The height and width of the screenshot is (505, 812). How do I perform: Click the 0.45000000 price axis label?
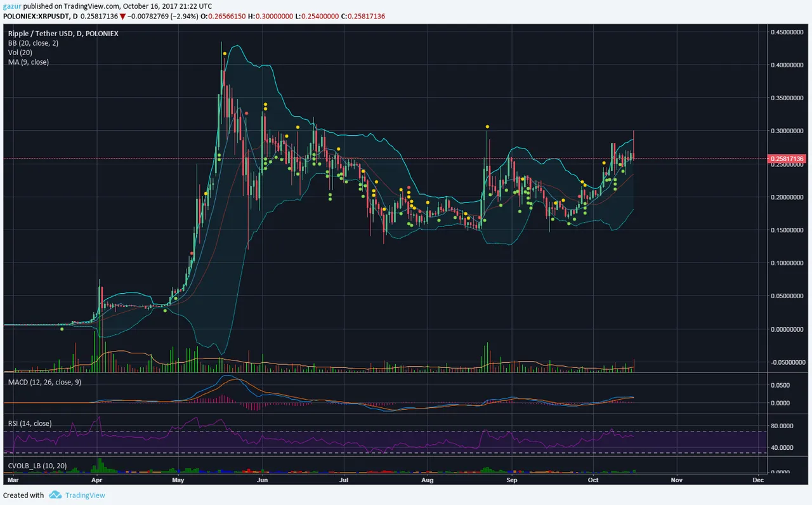[x=789, y=32]
